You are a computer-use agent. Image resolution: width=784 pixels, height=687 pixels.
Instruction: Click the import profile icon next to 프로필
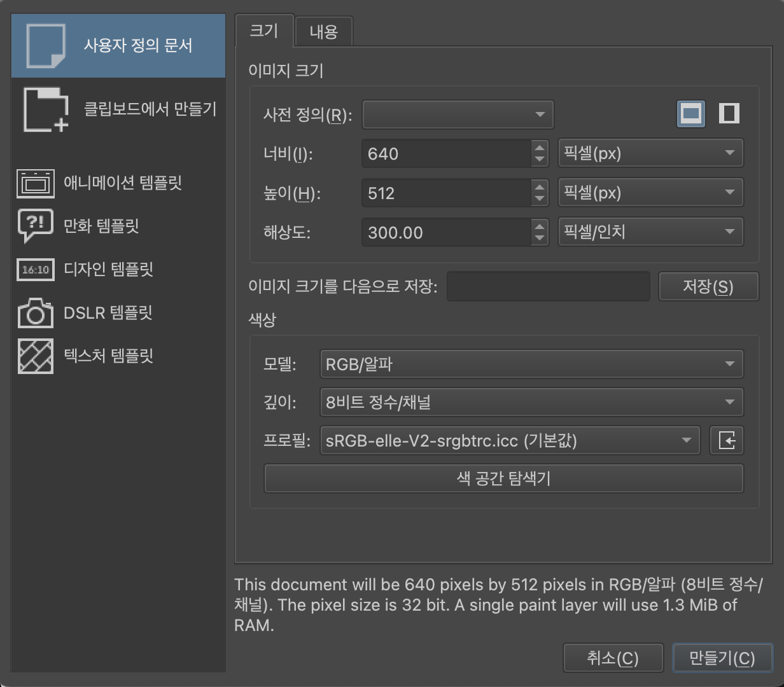(x=726, y=440)
